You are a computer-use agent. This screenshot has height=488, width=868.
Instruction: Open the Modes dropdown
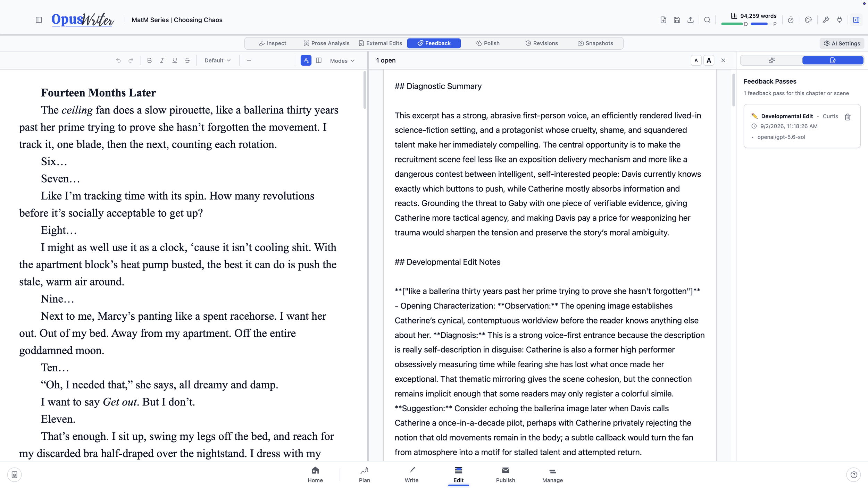tap(342, 61)
